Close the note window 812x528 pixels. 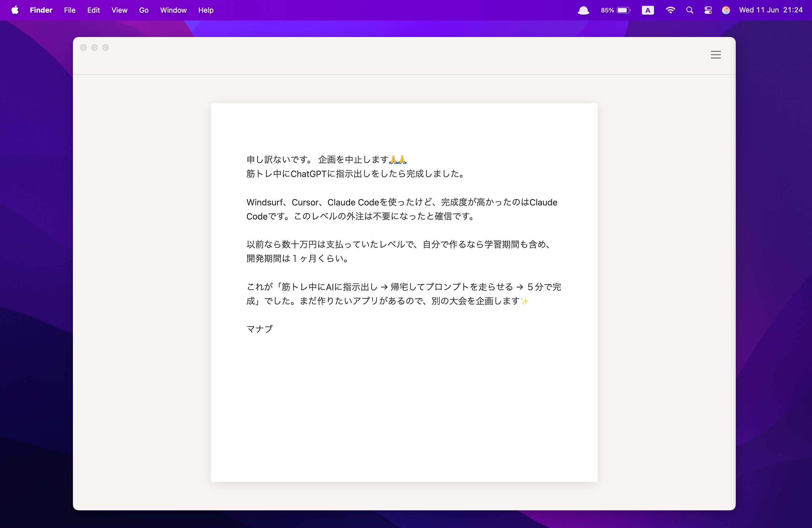(83, 47)
